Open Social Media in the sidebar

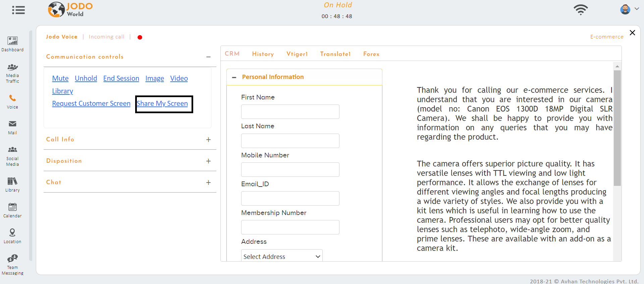point(12,156)
